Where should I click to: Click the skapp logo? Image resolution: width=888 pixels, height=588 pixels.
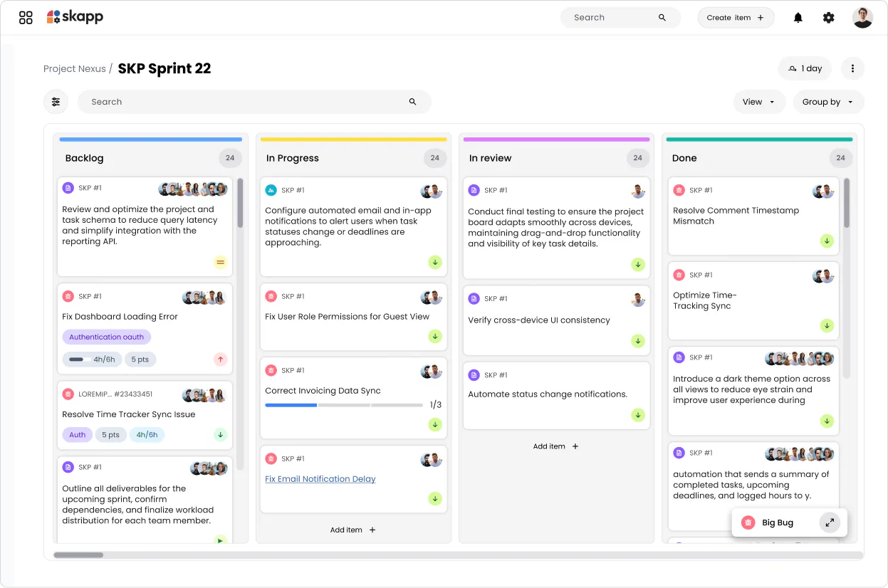point(75,17)
